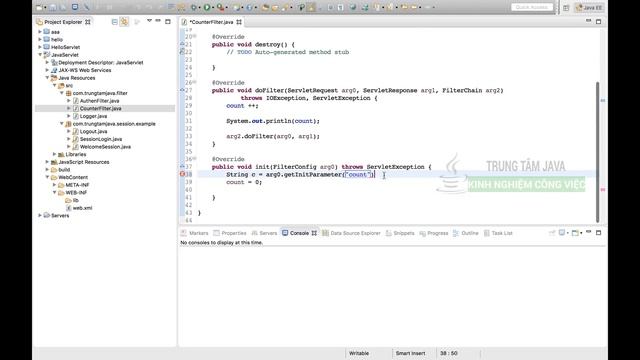Click cursor position "38 : 50" in status bar

pyautogui.click(x=449, y=353)
